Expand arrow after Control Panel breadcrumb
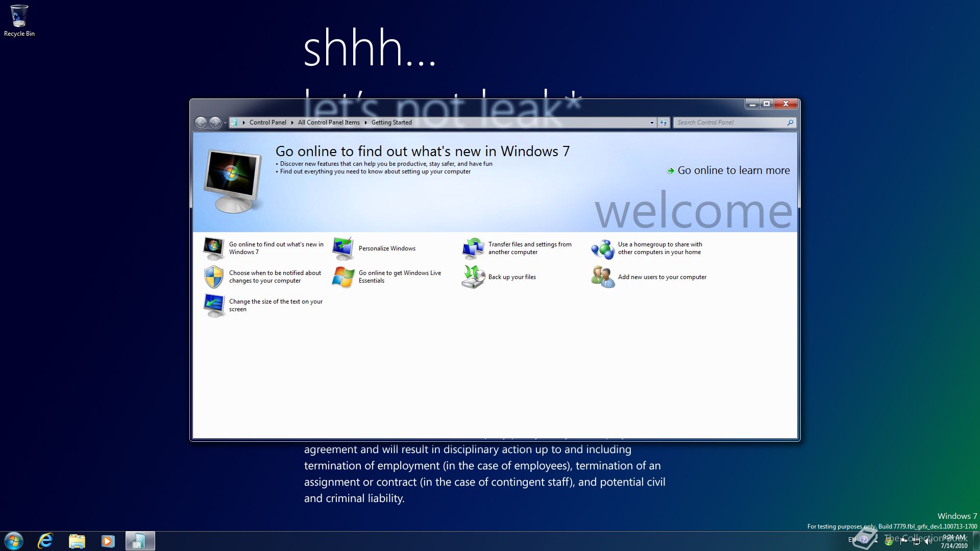Image resolution: width=980 pixels, height=551 pixels. click(292, 122)
